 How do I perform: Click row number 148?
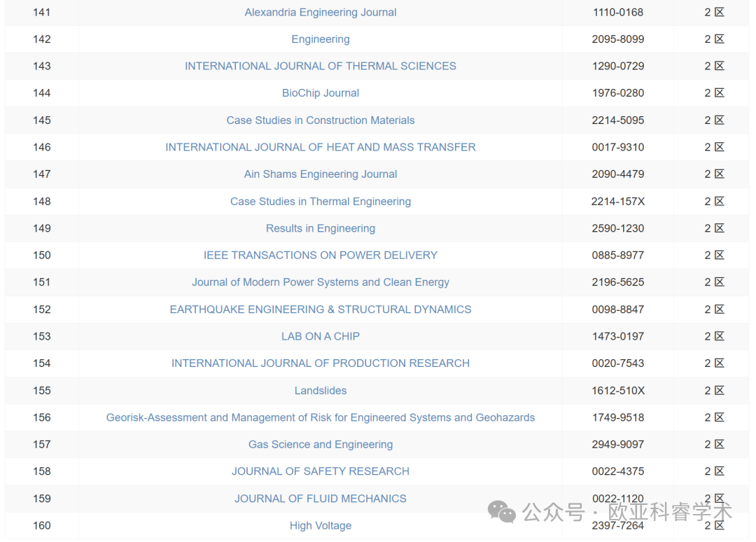41,201
